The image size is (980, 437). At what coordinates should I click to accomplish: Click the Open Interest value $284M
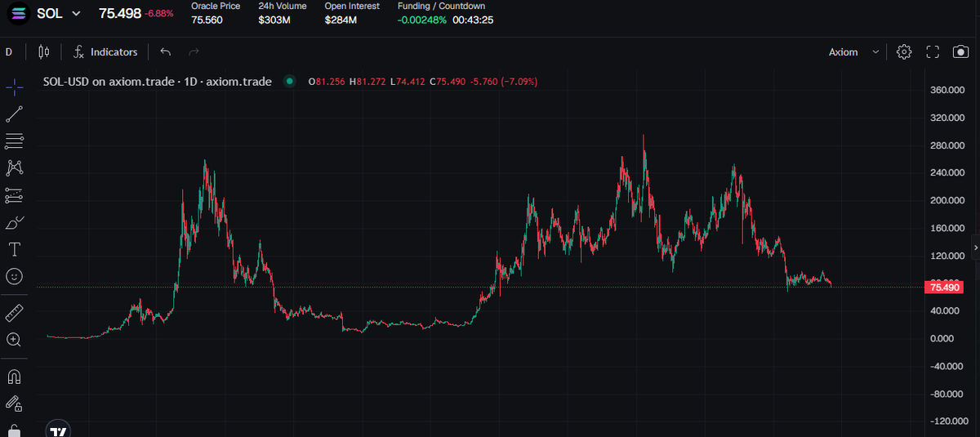(x=341, y=20)
